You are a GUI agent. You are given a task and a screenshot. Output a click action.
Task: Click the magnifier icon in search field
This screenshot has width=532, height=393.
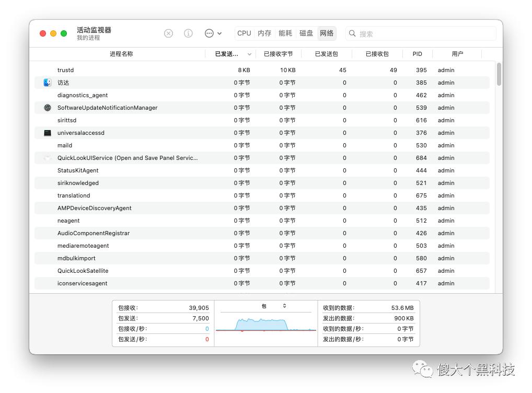click(352, 33)
